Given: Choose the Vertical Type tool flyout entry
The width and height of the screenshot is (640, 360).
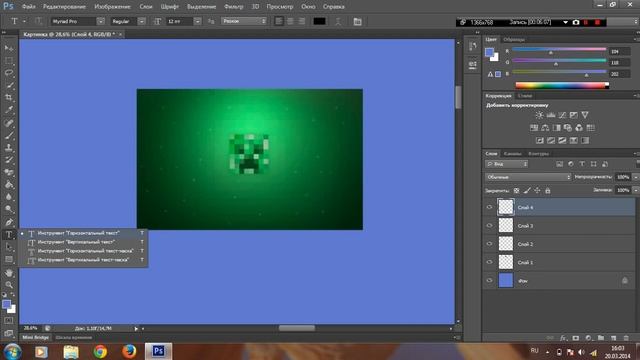Looking at the screenshot, I should click(84, 242).
